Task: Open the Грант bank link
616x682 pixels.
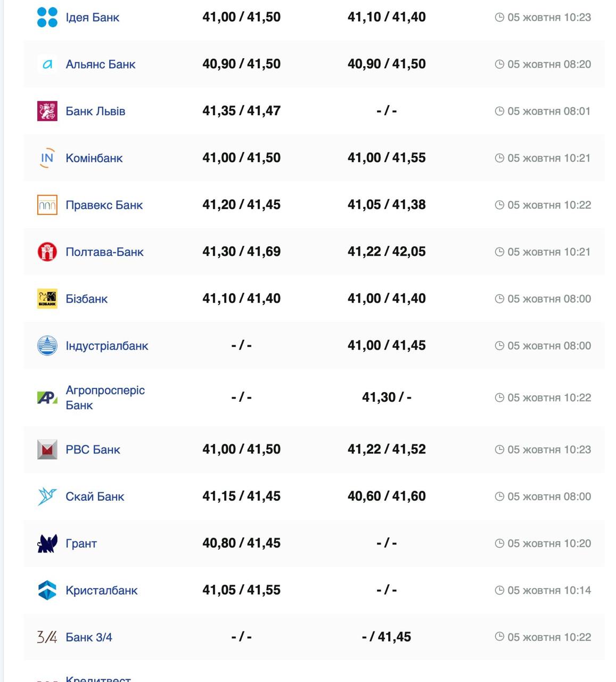Action: 81,543
